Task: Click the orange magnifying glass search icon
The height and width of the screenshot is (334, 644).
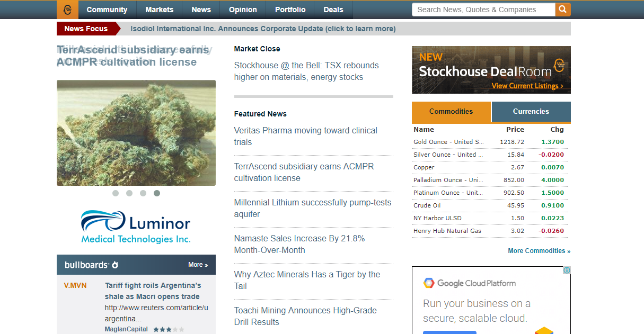Action: (x=562, y=10)
